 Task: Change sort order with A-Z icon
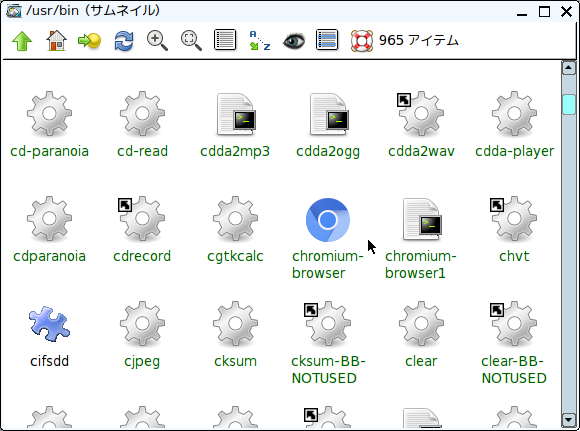tap(259, 40)
